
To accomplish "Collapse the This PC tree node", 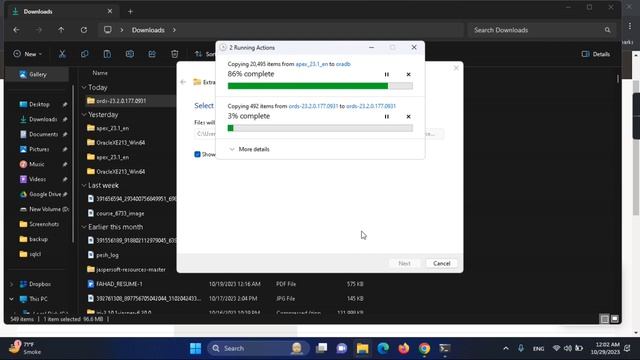I will (x=11, y=299).
